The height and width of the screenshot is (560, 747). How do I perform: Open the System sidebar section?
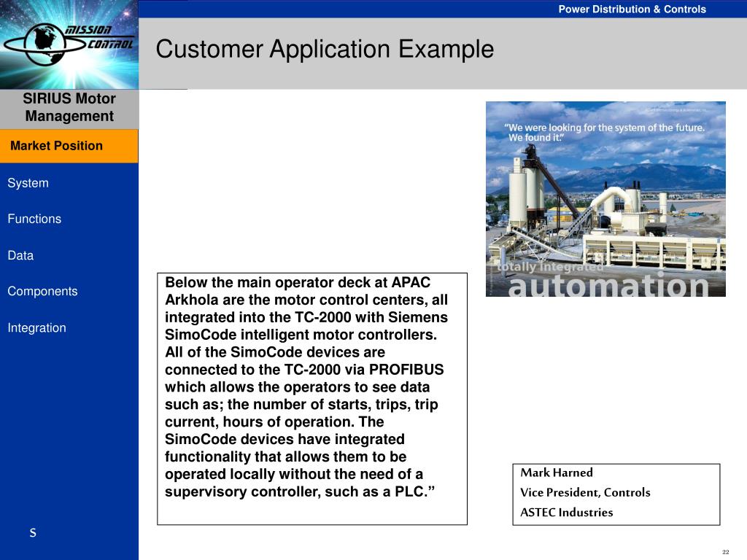pos(28,183)
